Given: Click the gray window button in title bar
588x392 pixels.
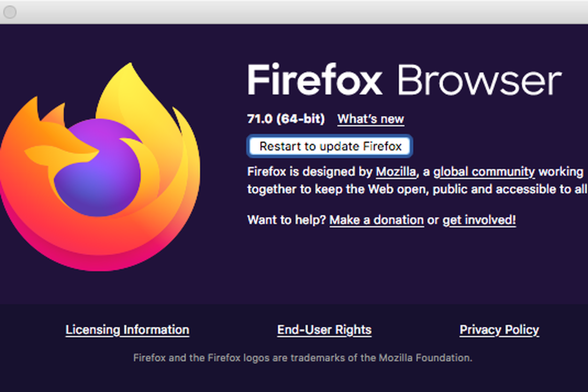Looking at the screenshot, I should [x=10, y=12].
